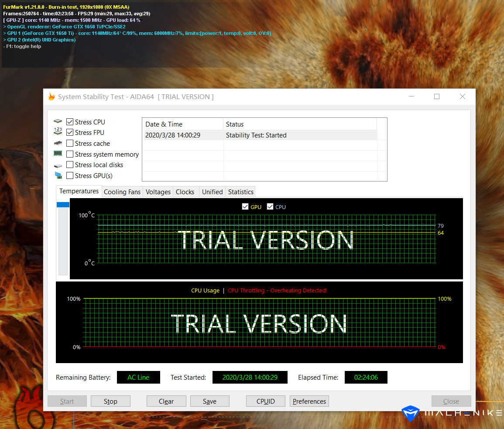504x429 pixels.
Task: Open the CPUID panel
Action: pos(265,401)
